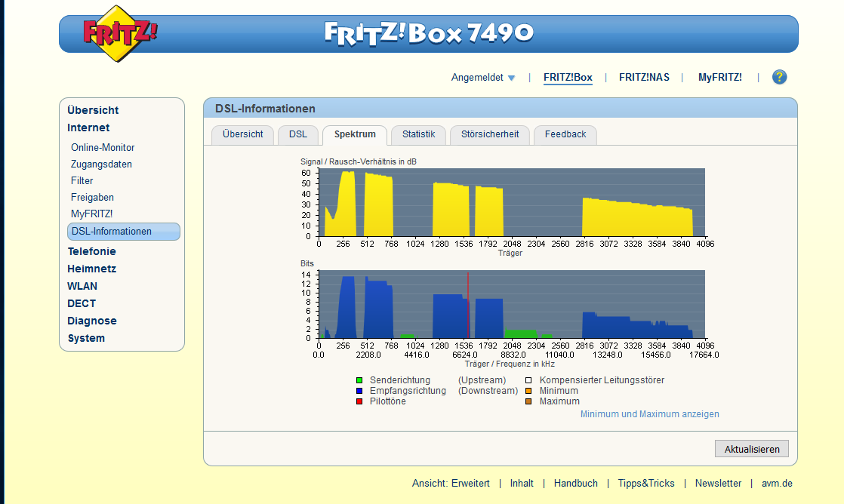Open the DECT sidebar section
The width and height of the screenshot is (844, 504).
click(x=82, y=303)
